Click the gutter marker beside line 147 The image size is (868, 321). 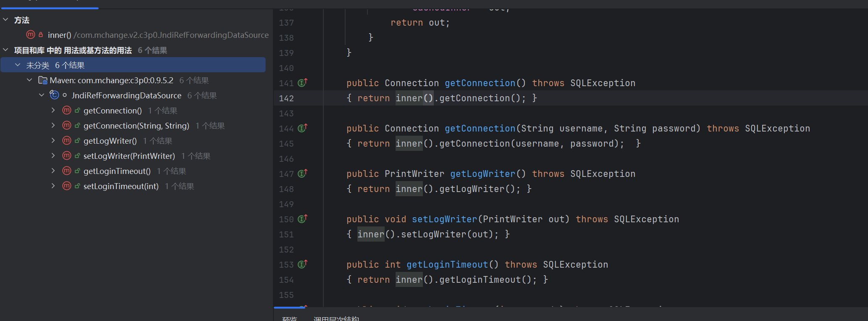(302, 174)
